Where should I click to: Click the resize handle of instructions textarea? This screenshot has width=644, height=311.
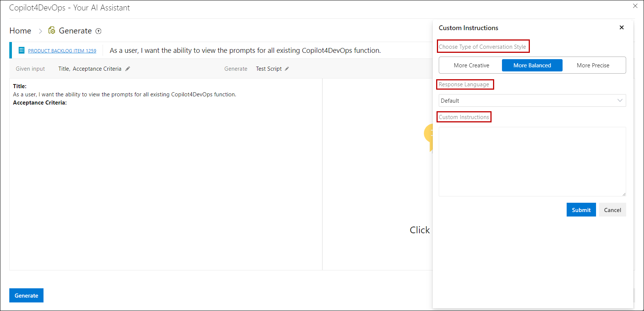[624, 194]
